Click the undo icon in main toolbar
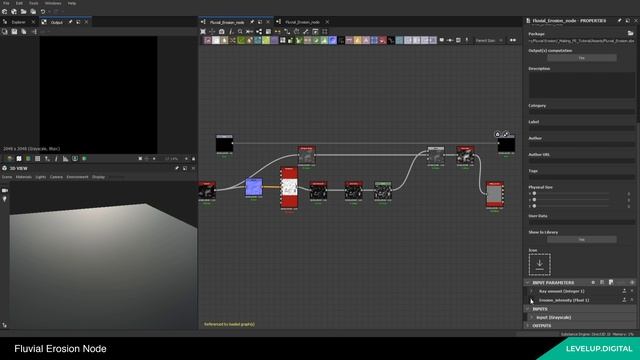 [x=43, y=12]
